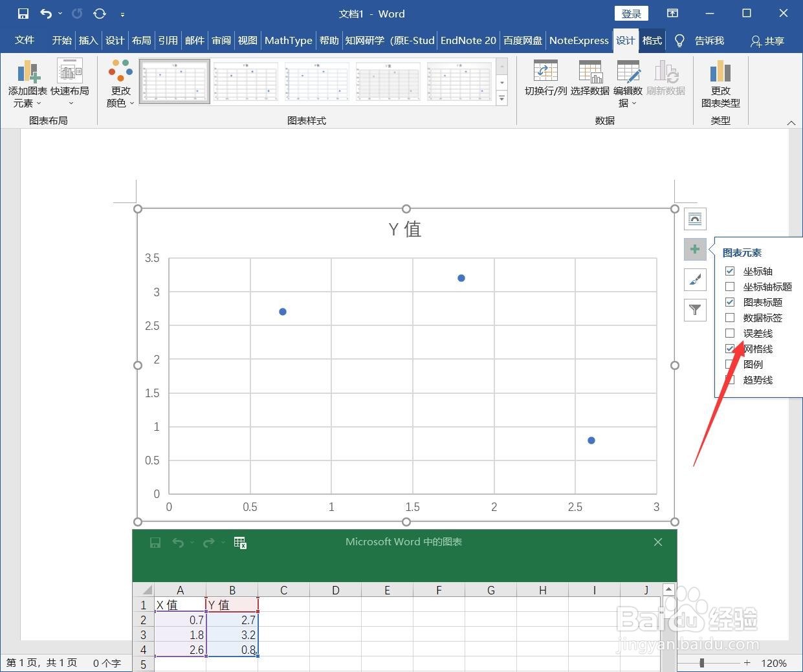803x672 pixels.
Task: Click Edit in Excel icon in data window
Action: click(240, 543)
